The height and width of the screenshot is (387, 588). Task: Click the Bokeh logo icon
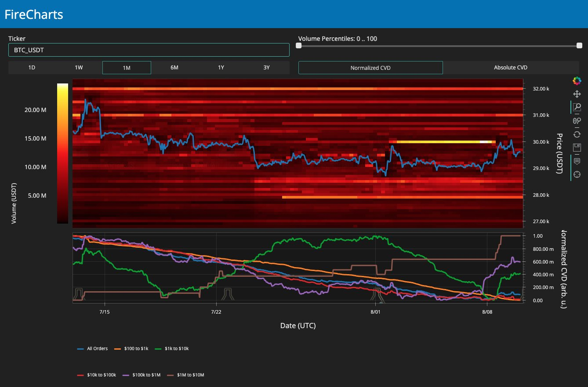pyautogui.click(x=577, y=80)
